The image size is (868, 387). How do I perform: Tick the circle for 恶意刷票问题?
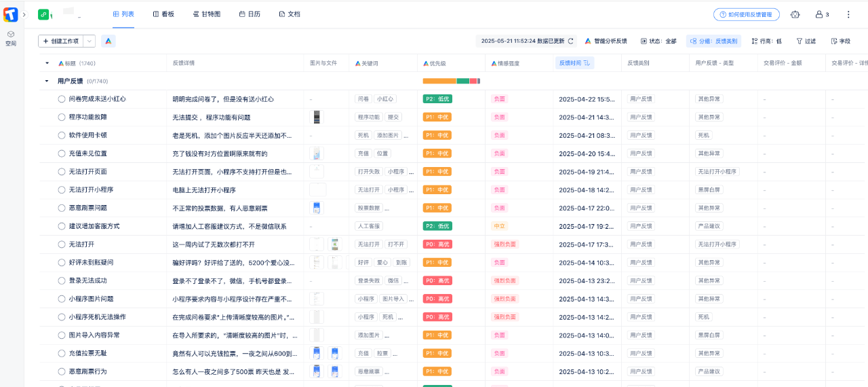point(62,208)
